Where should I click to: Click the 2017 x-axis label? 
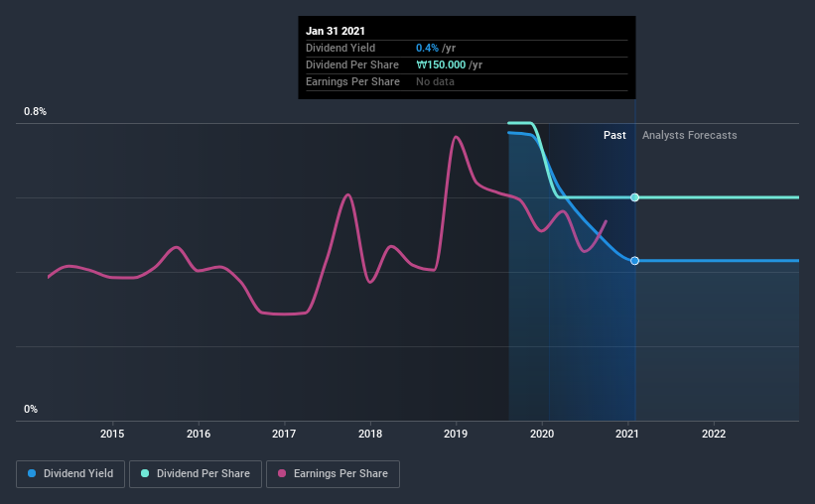(x=284, y=434)
